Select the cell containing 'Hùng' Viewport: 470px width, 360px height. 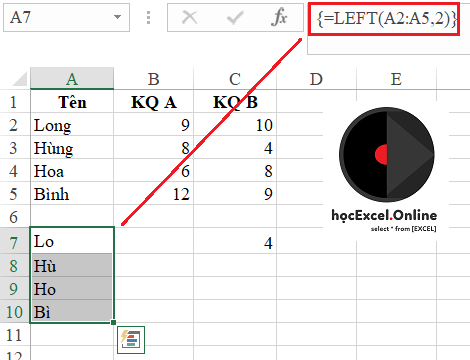tap(72, 147)
